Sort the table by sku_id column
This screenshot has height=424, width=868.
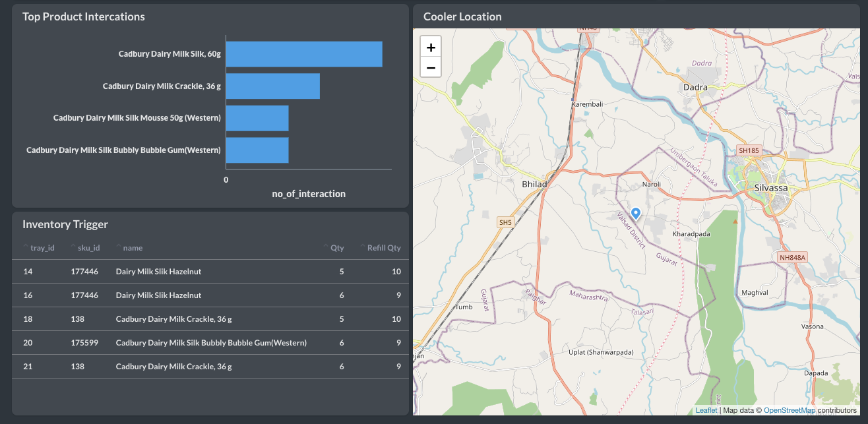(x=88, y=248)
